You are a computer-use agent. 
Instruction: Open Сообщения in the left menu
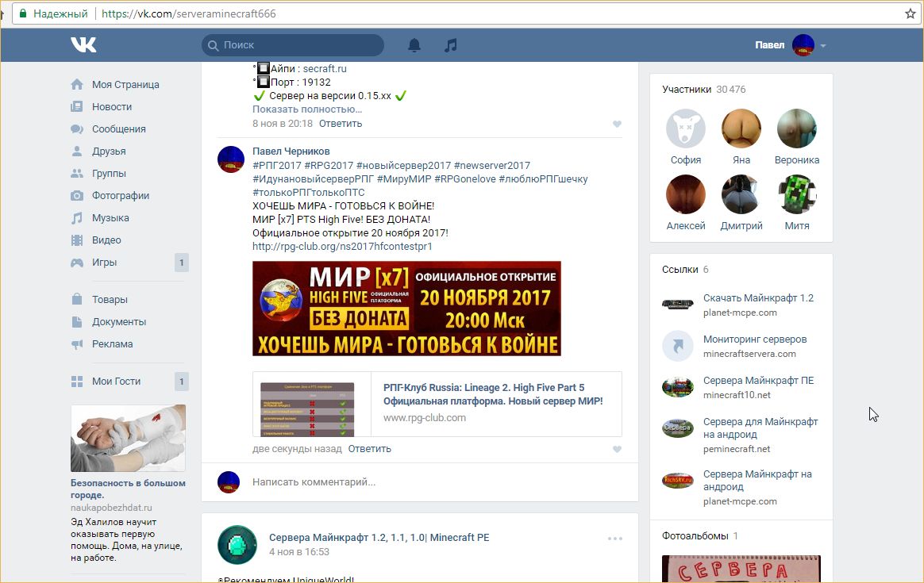(x=119, y=129)
